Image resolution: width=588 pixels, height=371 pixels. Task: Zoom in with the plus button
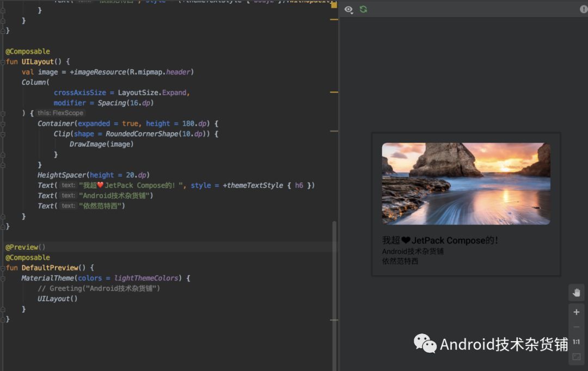577,312
